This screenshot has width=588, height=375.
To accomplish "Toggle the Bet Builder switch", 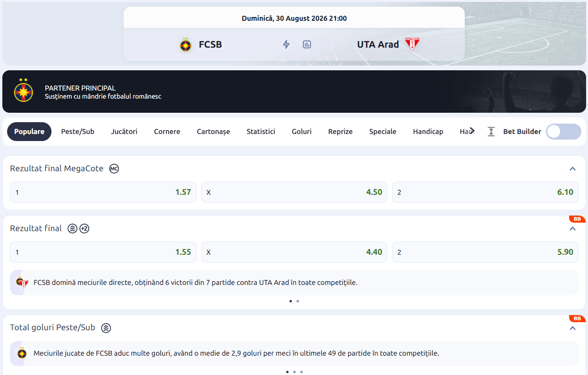I will coord(563,132).
